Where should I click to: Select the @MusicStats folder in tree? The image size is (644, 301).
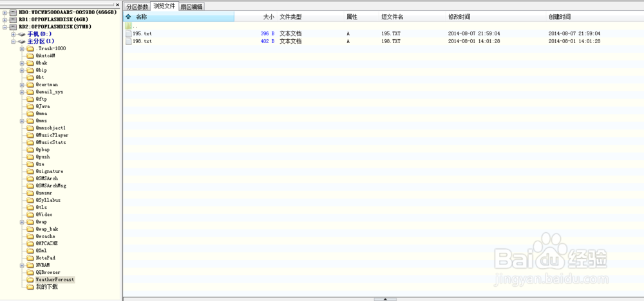pyautogui.click(x=50, y=142)
